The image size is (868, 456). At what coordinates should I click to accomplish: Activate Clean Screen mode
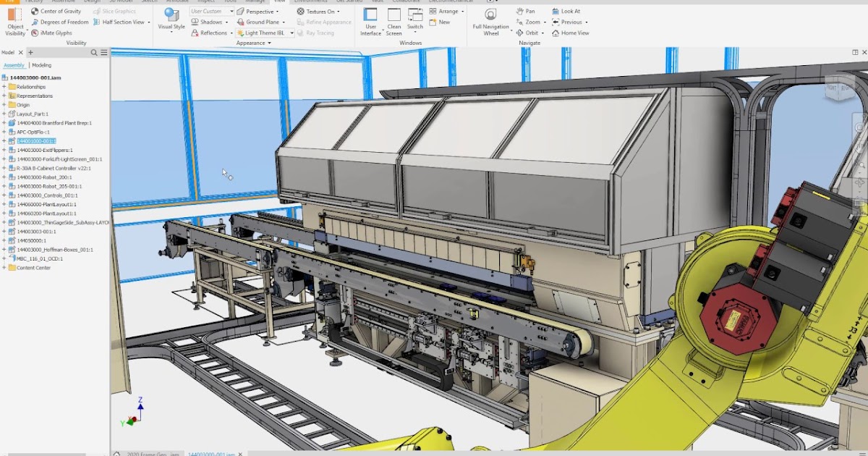[x=393, y=22]
